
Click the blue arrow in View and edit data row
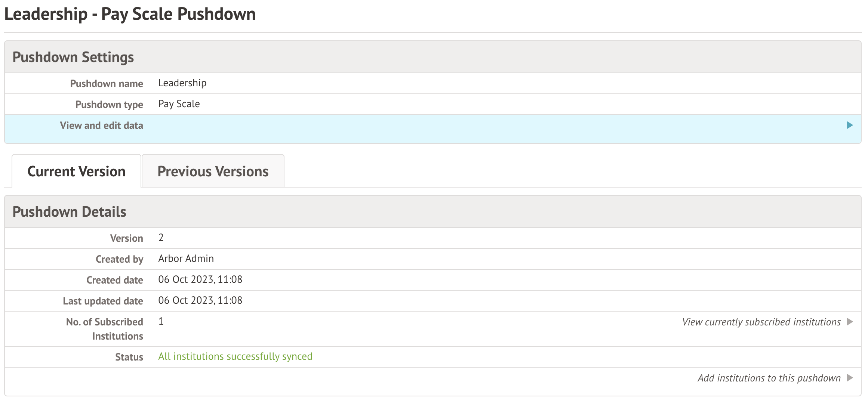[849, 125]
